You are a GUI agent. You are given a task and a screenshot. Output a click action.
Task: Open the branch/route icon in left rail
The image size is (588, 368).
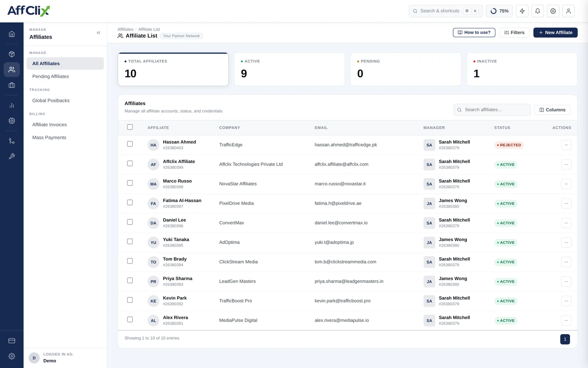12,141
